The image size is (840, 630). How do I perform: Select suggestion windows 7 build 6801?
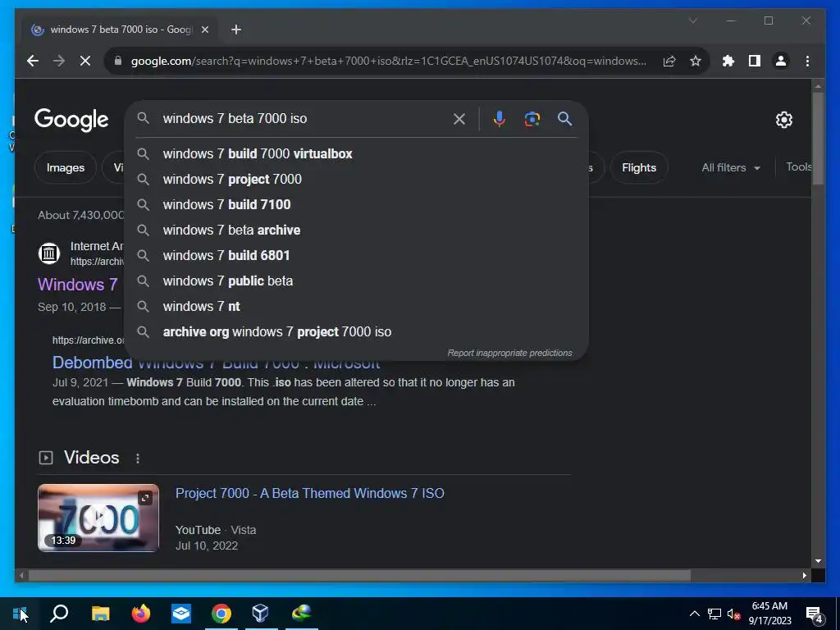[x=356, y=256]
